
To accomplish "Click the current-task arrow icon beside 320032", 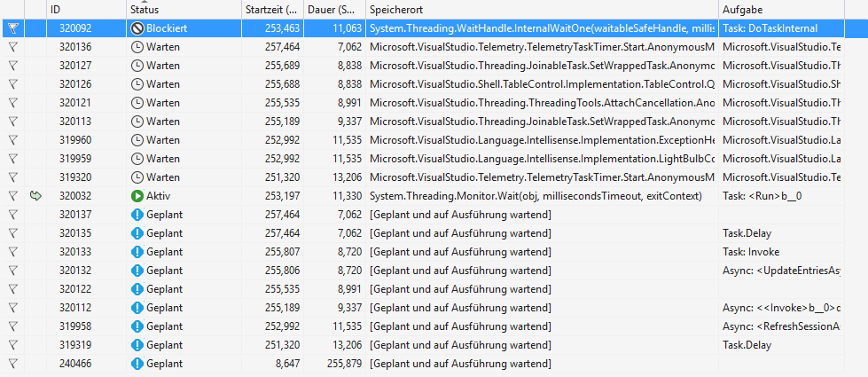I will 36,196.
